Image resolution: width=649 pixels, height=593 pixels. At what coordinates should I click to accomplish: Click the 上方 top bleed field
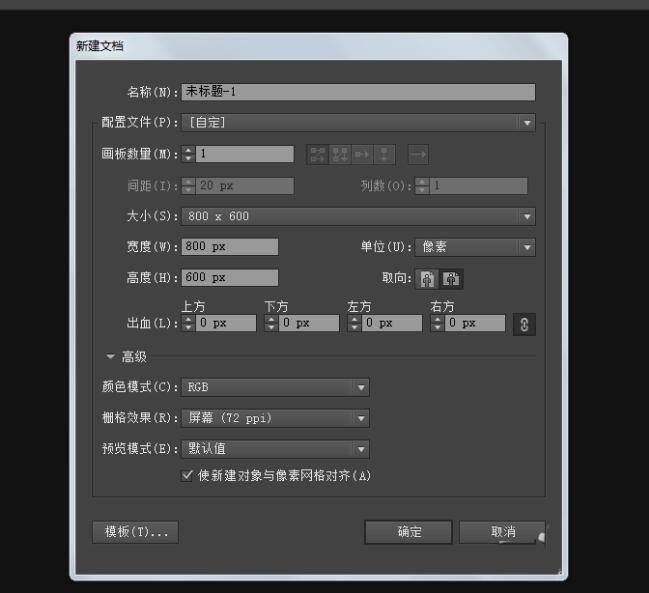226,323
